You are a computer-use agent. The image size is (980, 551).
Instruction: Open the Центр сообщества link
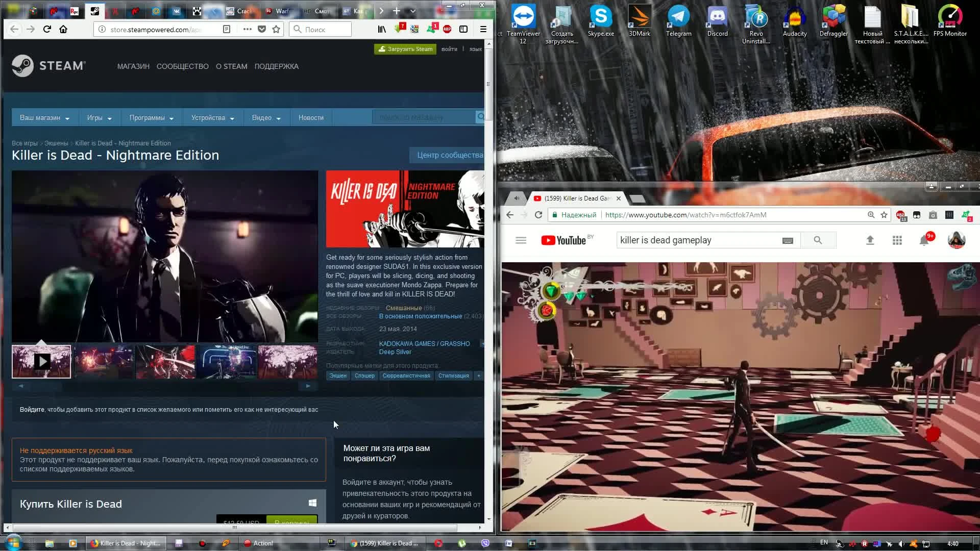(449, 155)
